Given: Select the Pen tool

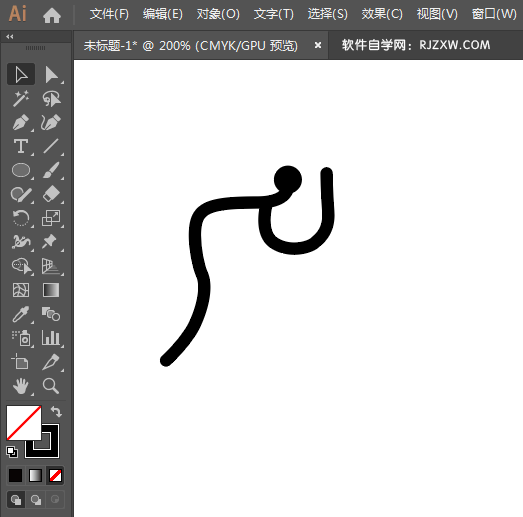Looking at the screenshot, I should [x=21, y=122].
